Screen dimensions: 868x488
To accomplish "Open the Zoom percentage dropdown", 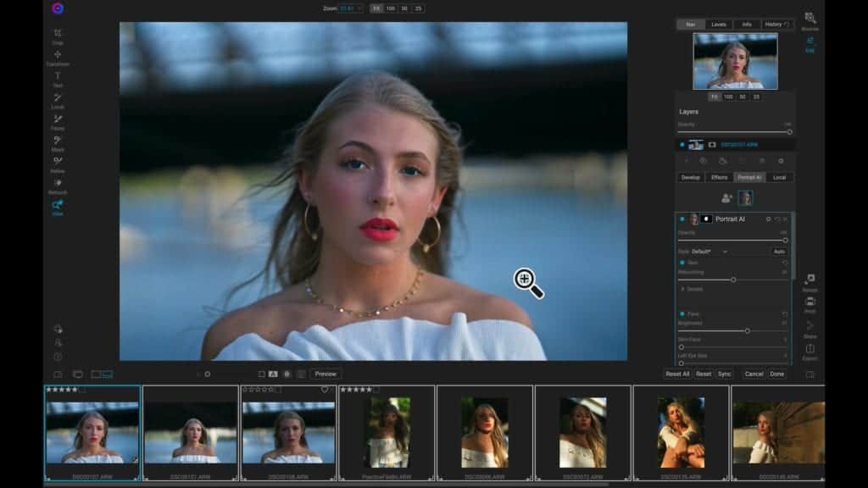I will point(350,8).
